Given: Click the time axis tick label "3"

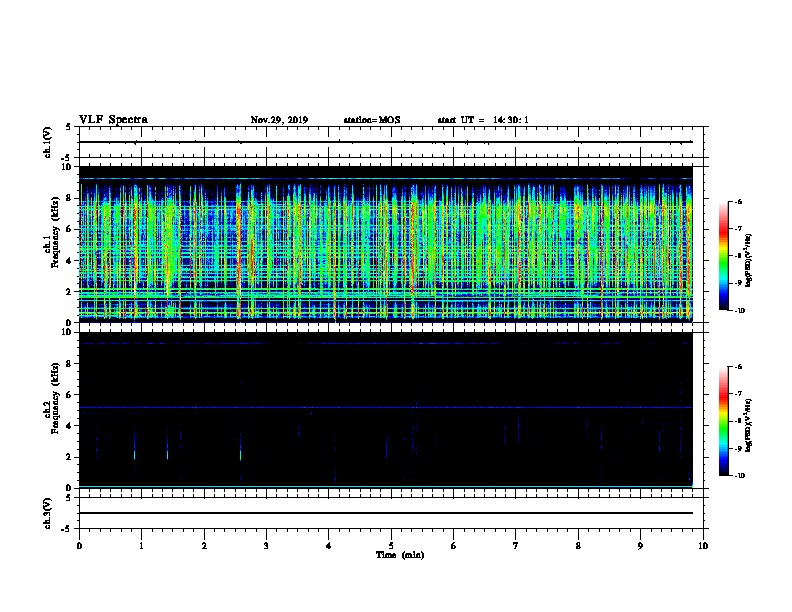Looking at the screenshot, I should (x=266, y=546).
